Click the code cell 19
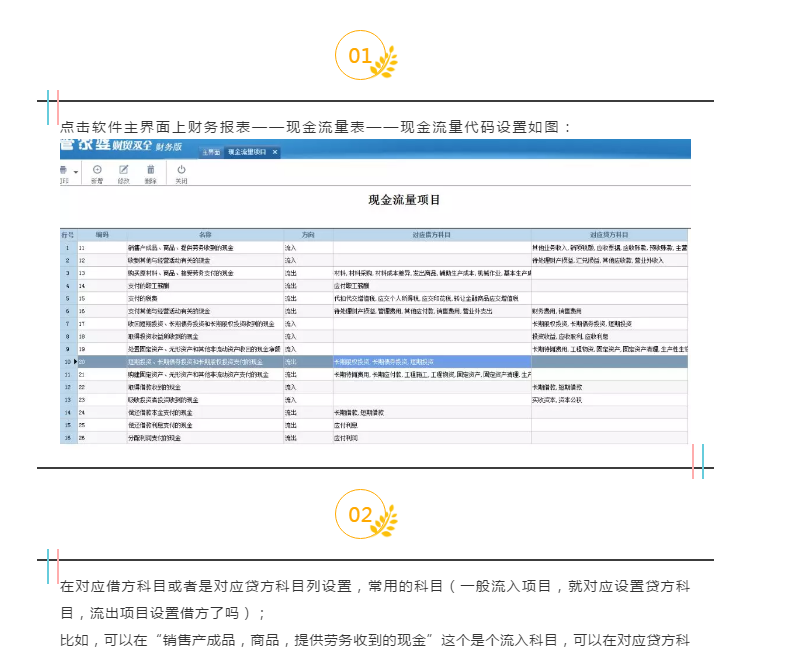Image resolution: width=804 pixels, height=658 pixels. 102,349
